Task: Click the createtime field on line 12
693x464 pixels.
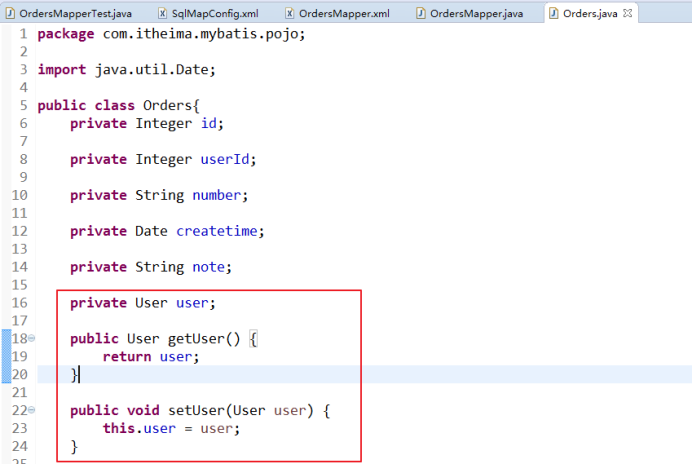Action: [x=217, y=231]
